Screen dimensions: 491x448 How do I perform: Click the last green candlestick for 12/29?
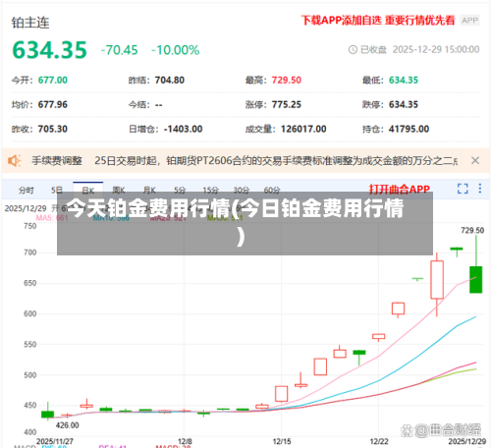pyautogui.click(x=476, y=279)
